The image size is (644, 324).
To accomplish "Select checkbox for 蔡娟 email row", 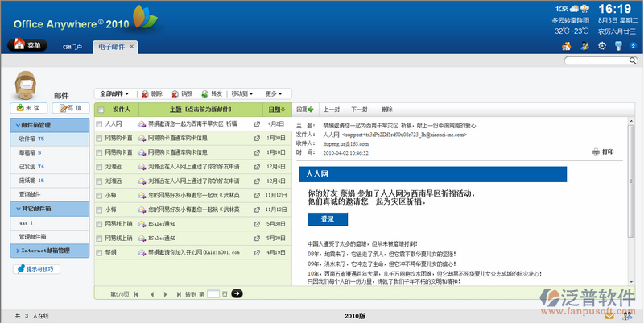I will pos(100,252).
